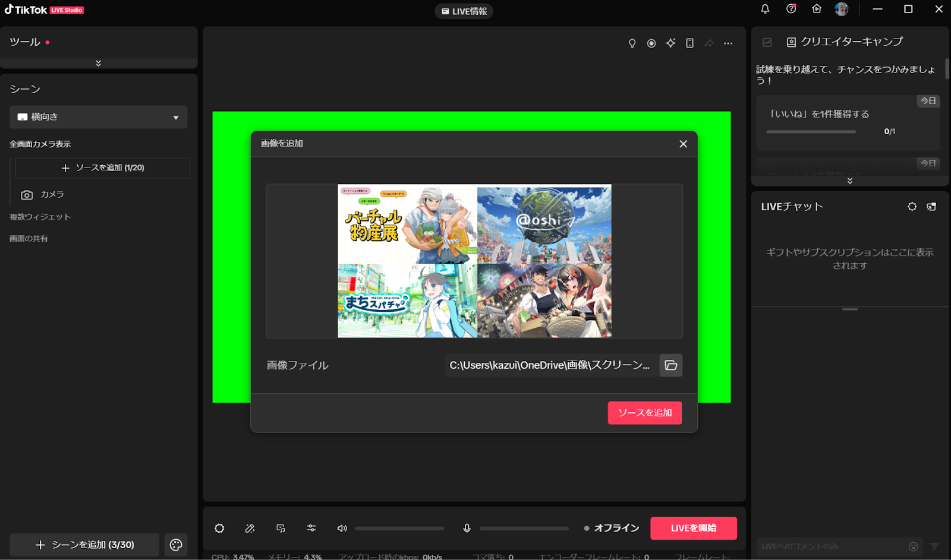
Task: Expand the creator camp panel chevron
Action: tap(850, 181)
